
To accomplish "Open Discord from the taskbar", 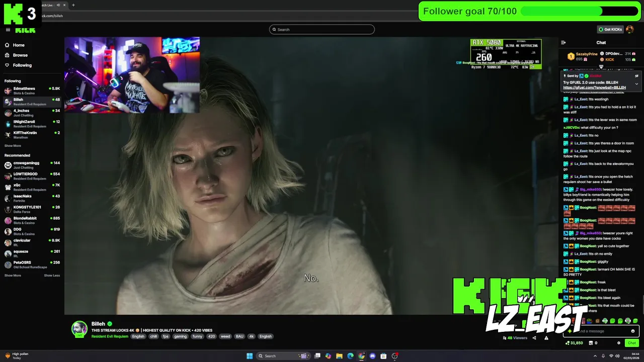I will [372, 356].
